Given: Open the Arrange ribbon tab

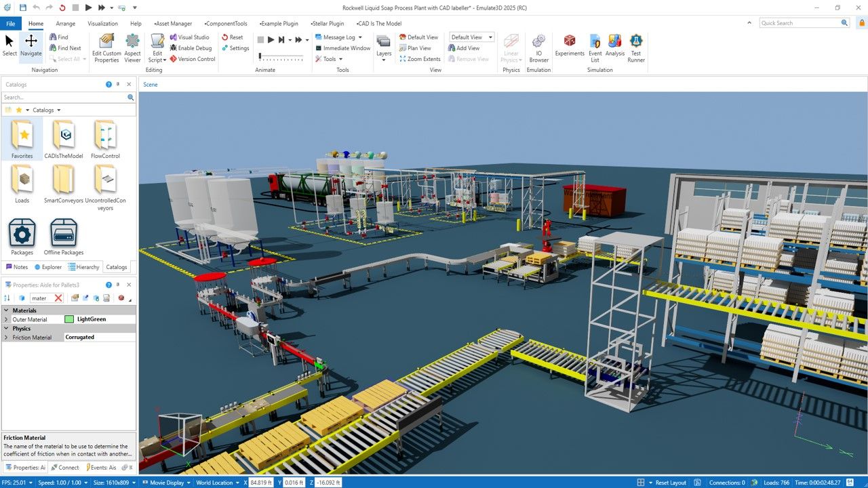Looking at the screenshot, I should [66, 23].
